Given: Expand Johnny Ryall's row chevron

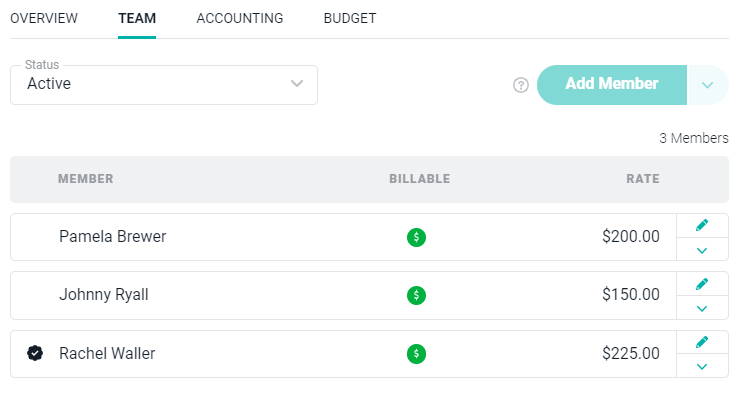Looking at the screenshot, I should pos(702,308).
